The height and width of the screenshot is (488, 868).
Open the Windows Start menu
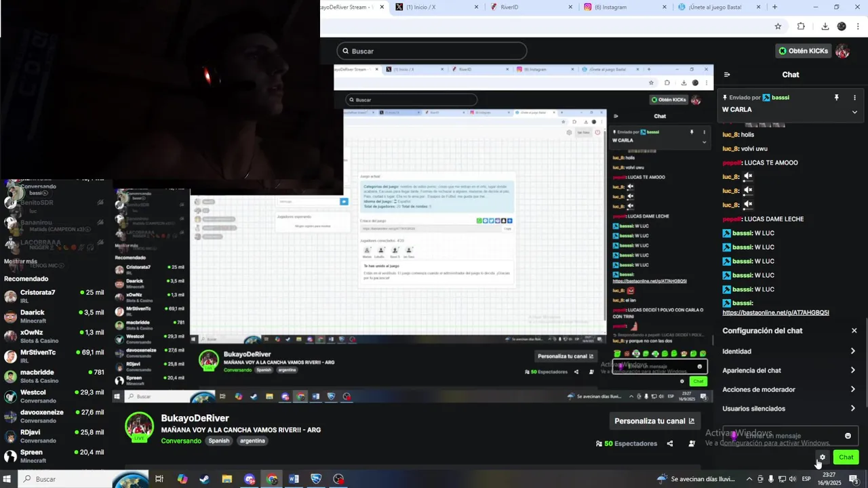click(8, 479)
